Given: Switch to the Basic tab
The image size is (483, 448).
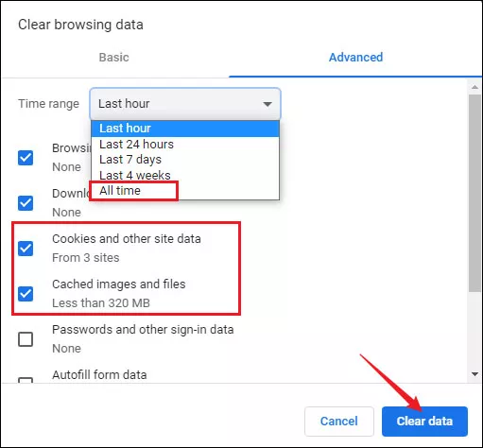Looking at the screenshot, I should (114, 58).
